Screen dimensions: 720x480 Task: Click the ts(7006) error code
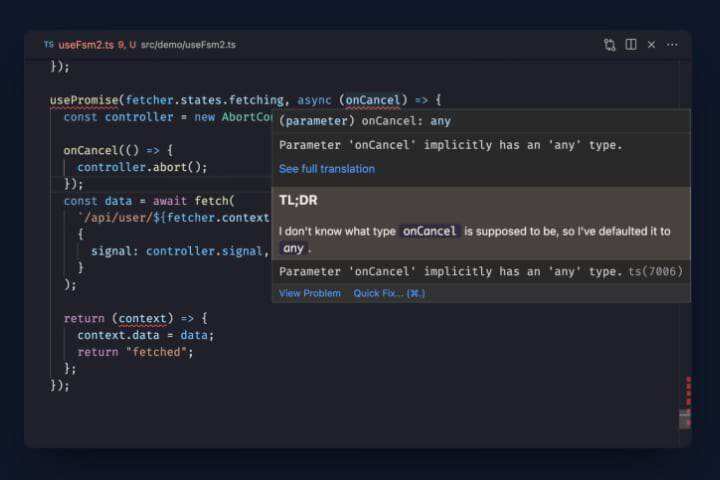[656, 272]
